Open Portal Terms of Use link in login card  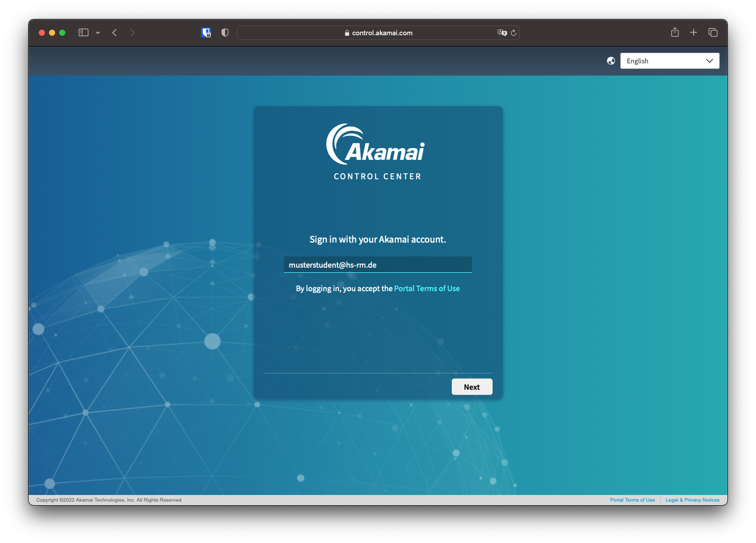click(427, 289)
